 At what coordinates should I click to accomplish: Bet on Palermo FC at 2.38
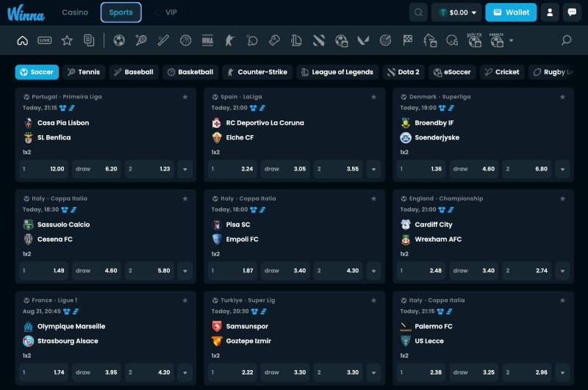tap(421, 372)
